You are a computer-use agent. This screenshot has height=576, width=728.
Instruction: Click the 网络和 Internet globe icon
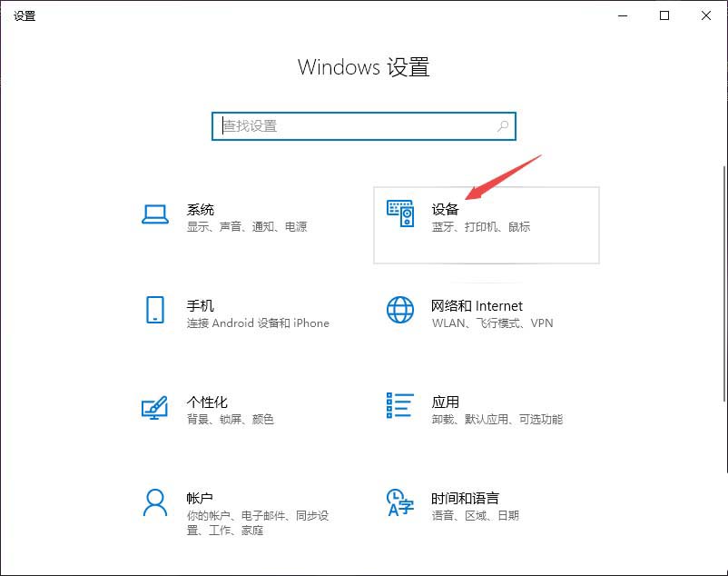click(400, 310)
